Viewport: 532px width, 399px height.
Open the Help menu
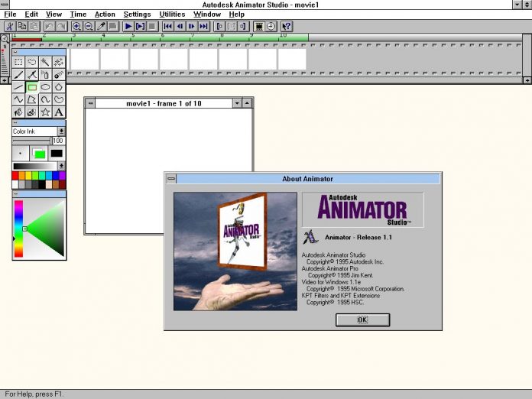[x=236, y=15]
